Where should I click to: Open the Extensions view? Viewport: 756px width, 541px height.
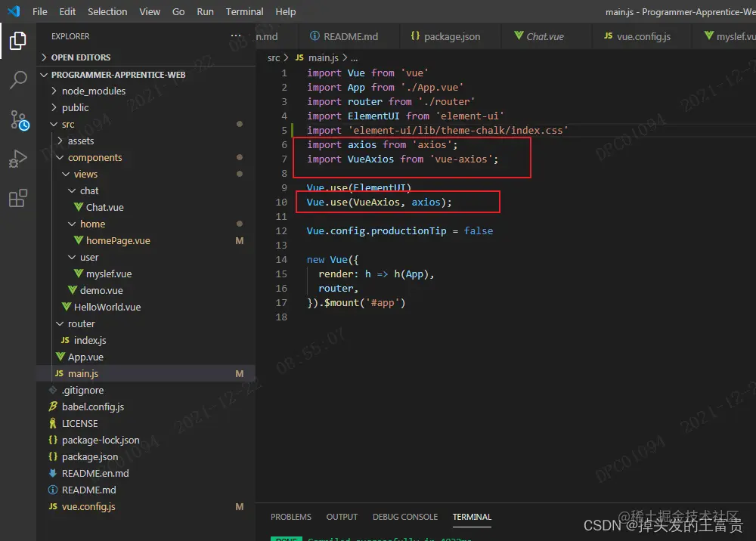tap(18, 198)
